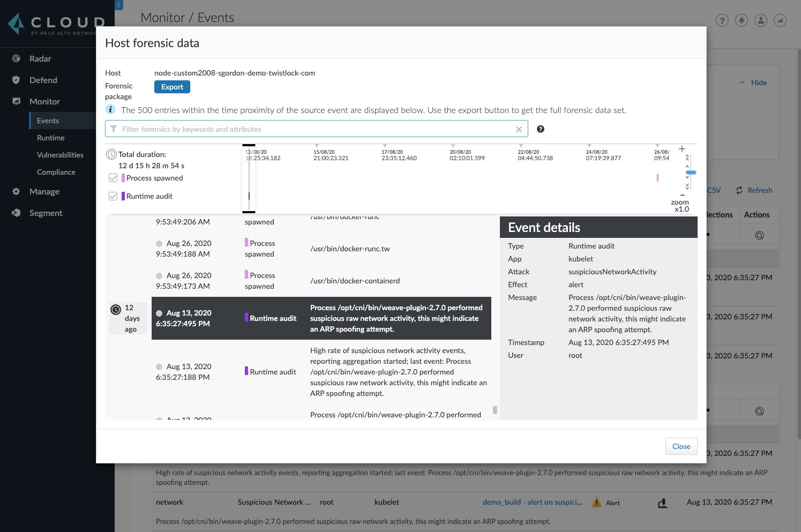Click the Defend shield icon

coord(16,80)
